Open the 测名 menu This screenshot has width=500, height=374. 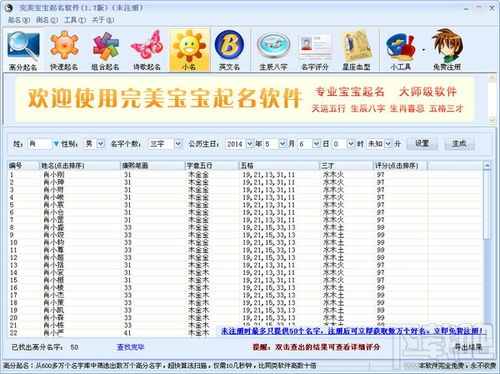47,20
